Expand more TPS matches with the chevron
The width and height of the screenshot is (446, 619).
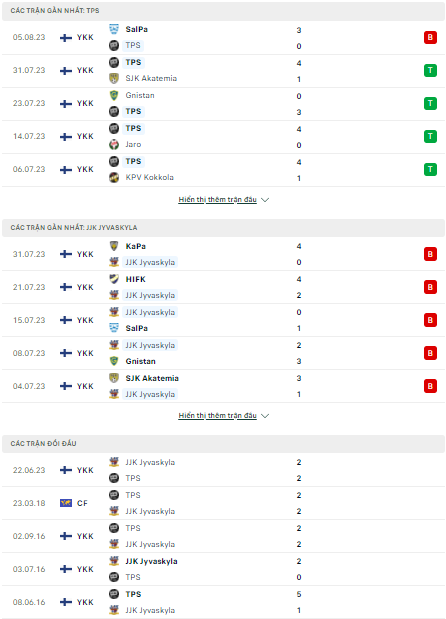click(265, 200)
